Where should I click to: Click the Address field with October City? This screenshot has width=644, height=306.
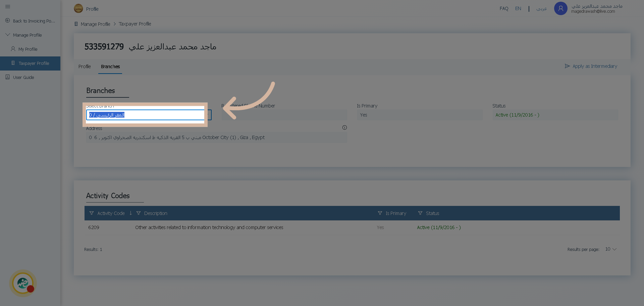tap(216, 137)
